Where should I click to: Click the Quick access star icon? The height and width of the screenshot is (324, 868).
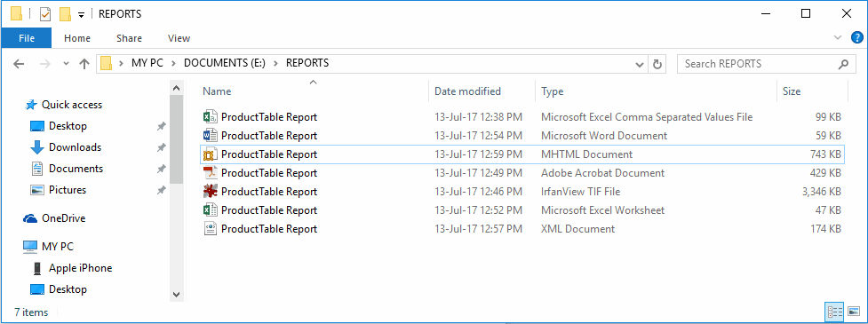point(32,105)
